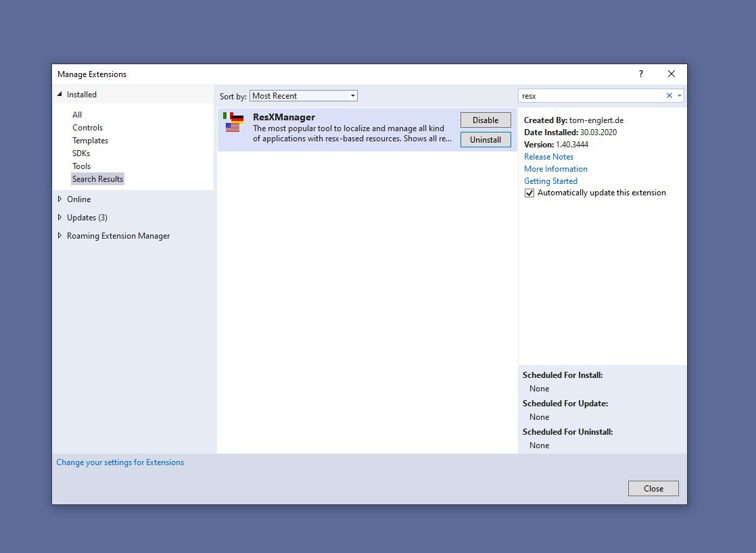
Task: Click the Close button
Action: click(653, 488)
